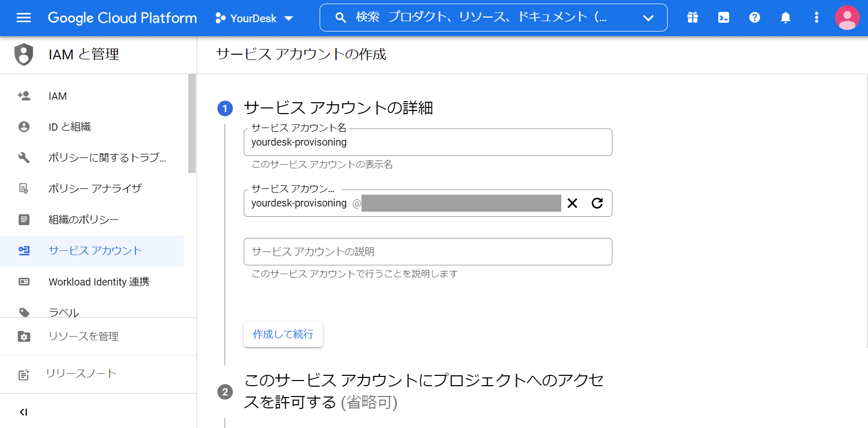Open the three-dot settings menu
Screen dimensions: 868x428
[816, 18]
